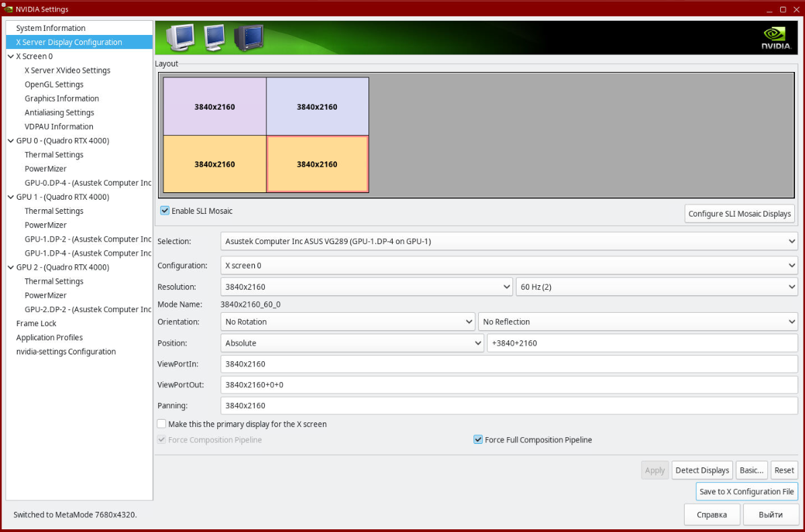Check Make this the primary display
805x532 pixels.
coord(161,424)
